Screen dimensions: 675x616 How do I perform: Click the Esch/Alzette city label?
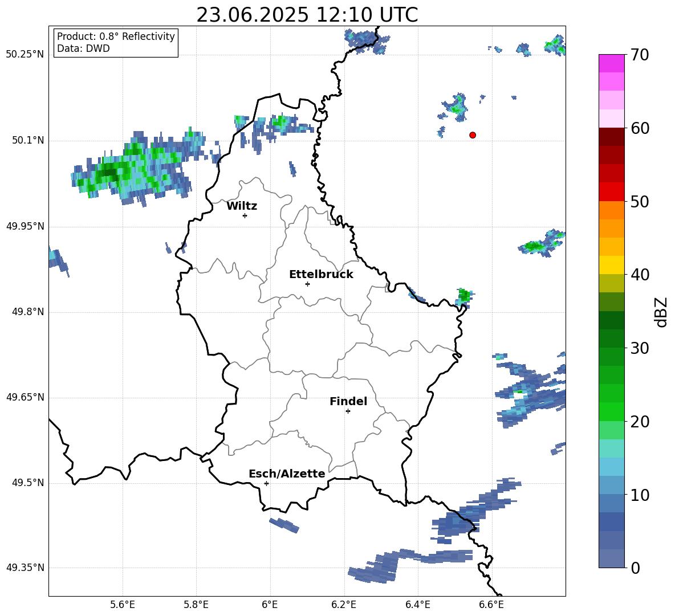tap(287, 474)
